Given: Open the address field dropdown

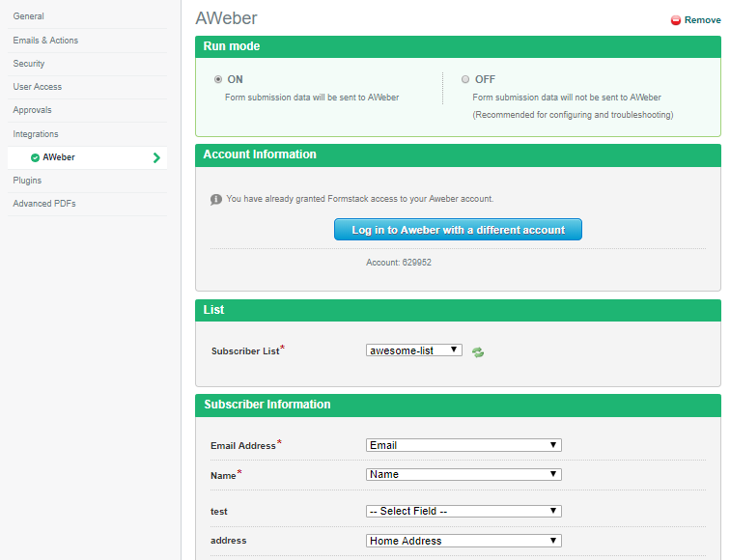Looking at the screenshot, I should [463, 541].
